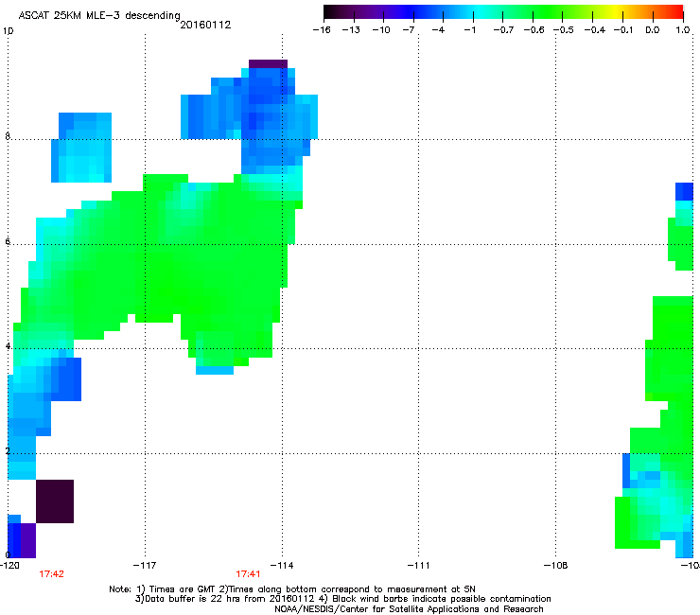Image resolution: width=700 pixels, height=615 pixels.
Task: Click the title 'ASCAT 25KM MLE-3 descending'
Action: [x=99, y=15]
